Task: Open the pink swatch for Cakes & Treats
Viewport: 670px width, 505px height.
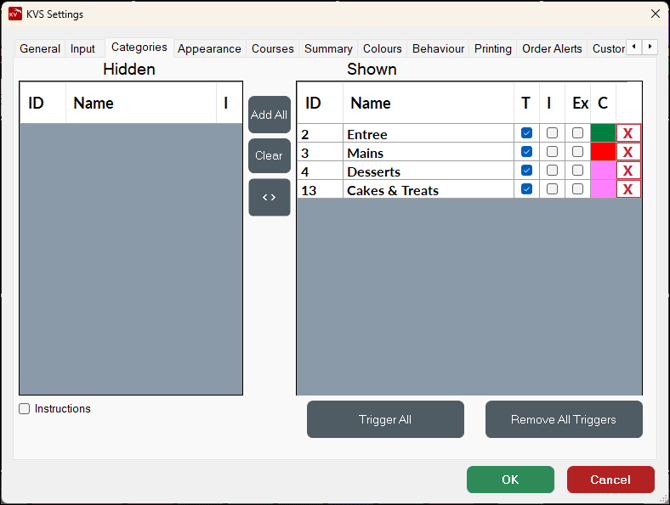Action: pos(603,189)
